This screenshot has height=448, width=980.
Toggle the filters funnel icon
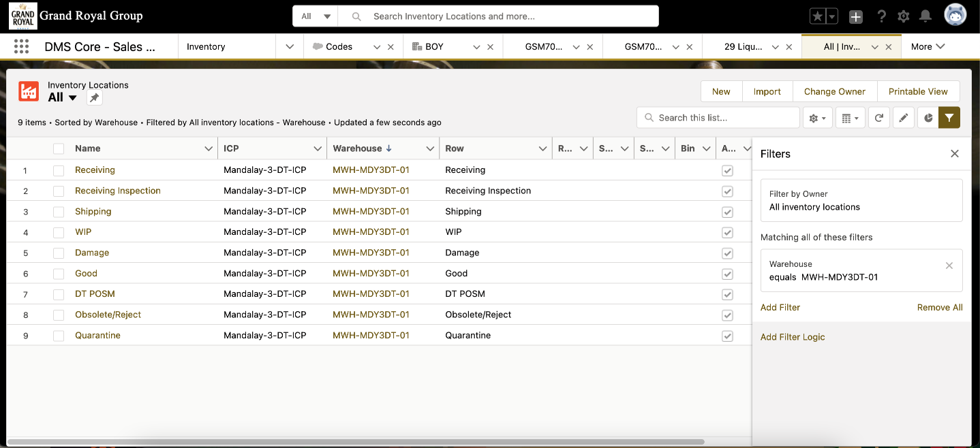(949, 118)
